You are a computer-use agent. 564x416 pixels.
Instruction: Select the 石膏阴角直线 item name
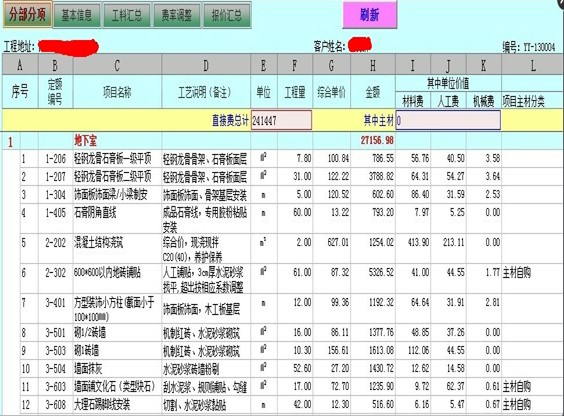(x=95, y=213)
